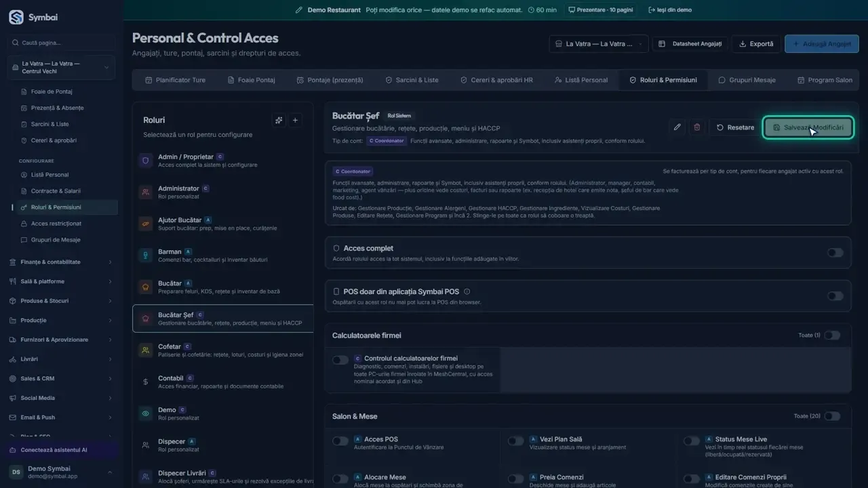Click the Salvează Modificări button
The height and width of the screenshot is (488, 868).
click(808, 127)
